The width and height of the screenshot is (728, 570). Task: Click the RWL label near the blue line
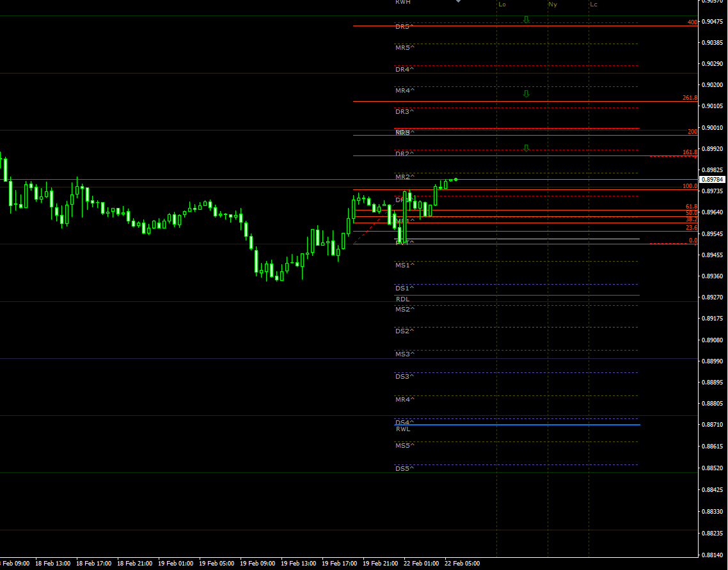tap(403, 429)
